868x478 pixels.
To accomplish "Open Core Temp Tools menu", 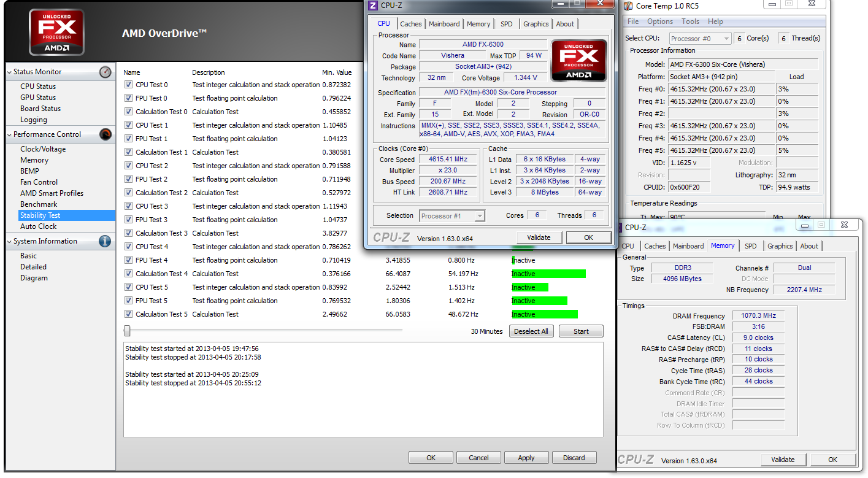I will pos(691,21).
